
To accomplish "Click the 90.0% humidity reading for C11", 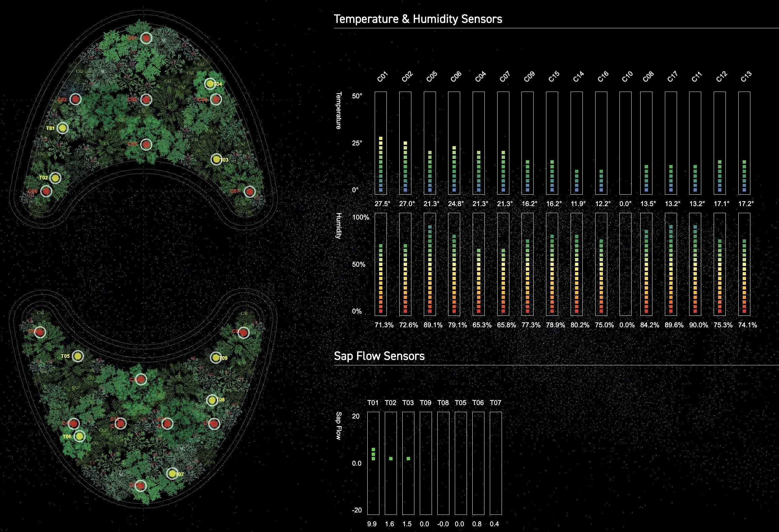I will point(698,325).
